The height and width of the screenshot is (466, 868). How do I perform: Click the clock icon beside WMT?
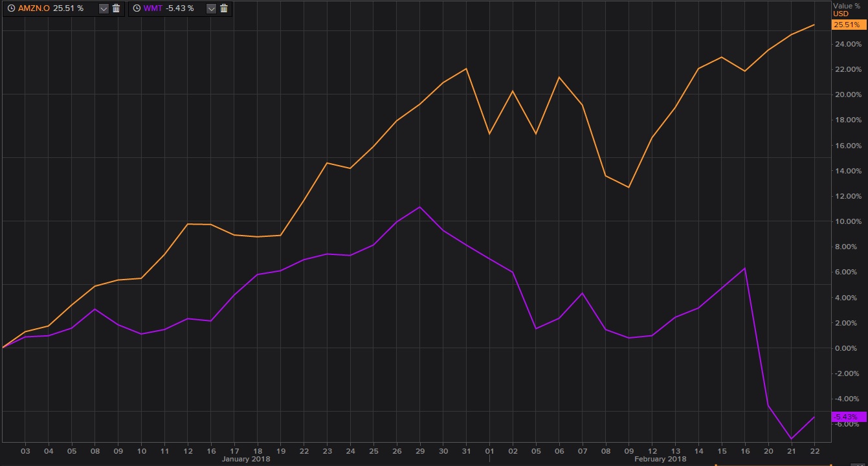click(x=137, y=8)
